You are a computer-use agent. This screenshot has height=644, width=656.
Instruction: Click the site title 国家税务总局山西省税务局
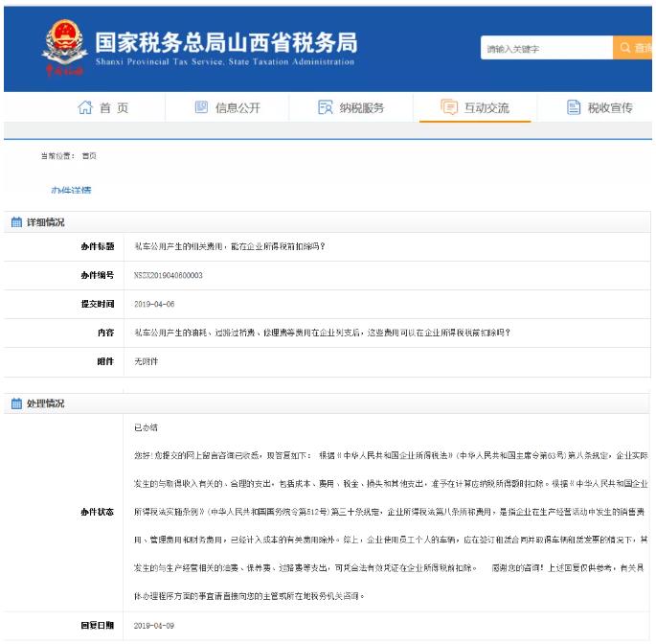click(226, 42)
